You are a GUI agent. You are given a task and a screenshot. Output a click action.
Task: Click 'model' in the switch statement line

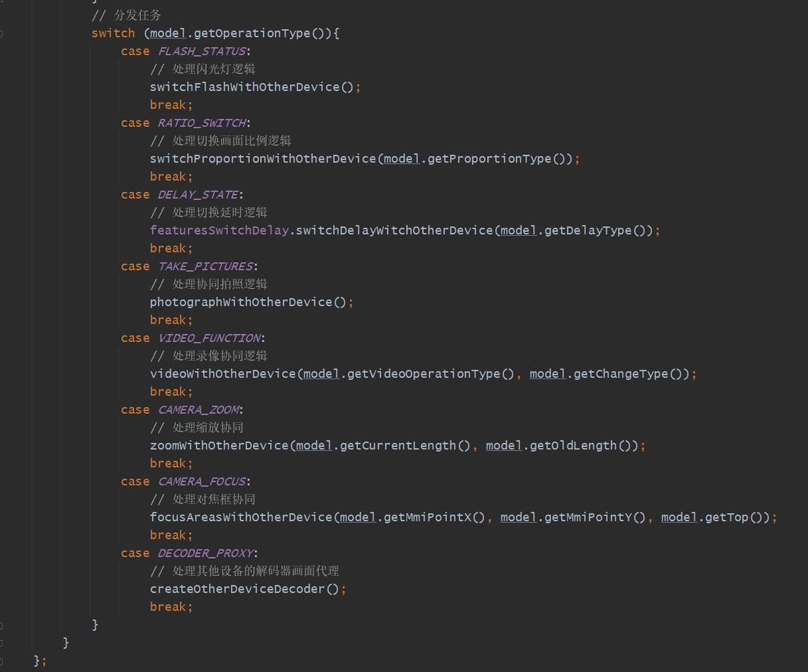click(168, 33)
